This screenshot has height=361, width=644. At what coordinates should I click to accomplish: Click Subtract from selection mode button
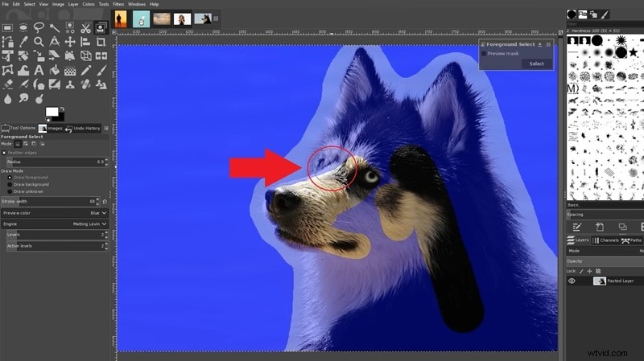[34, 144]
